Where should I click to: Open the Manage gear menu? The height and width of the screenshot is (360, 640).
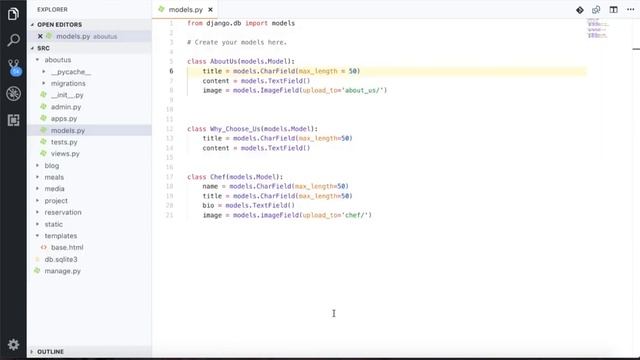pos(13,344)
